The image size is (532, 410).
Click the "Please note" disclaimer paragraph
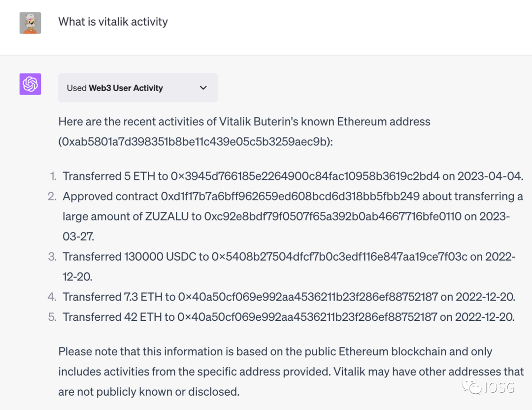click(x=291, y=372)
